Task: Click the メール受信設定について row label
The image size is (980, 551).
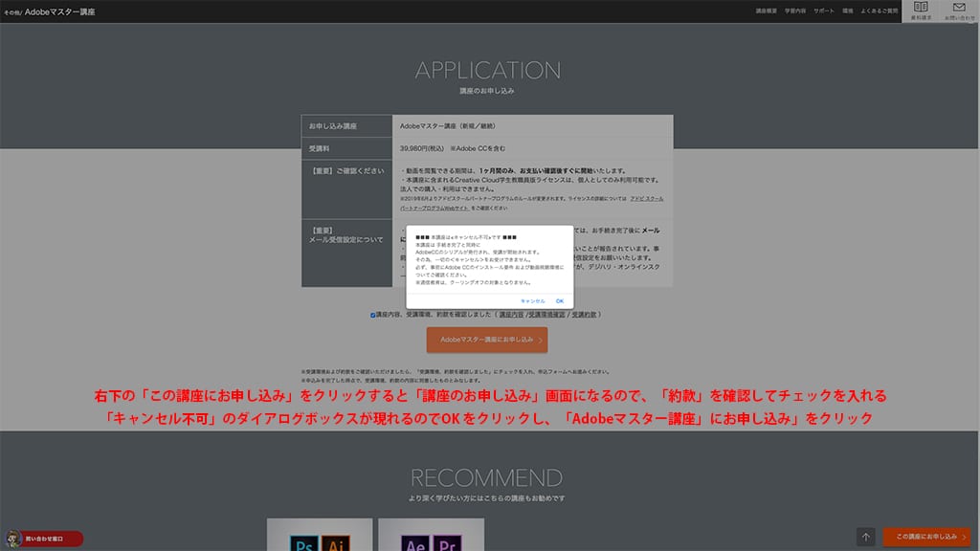Action: (345, 240)
